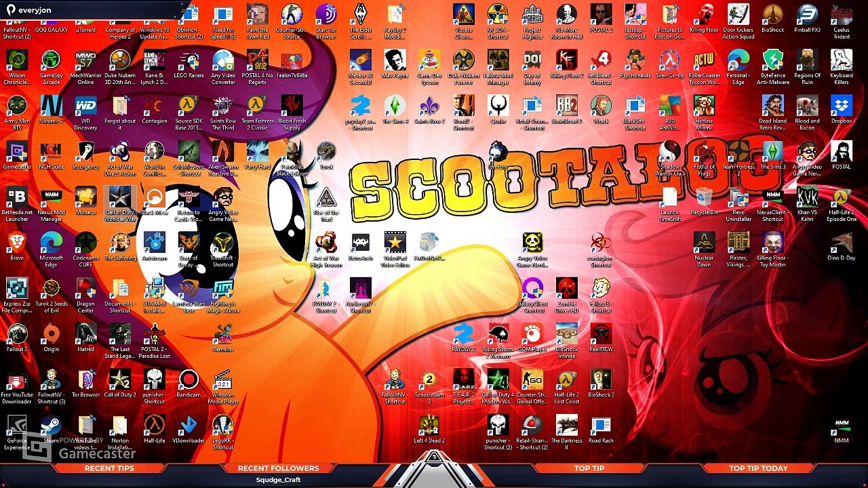Click the RetroArch icon
Viewport: 868px width, 488px height.
(360, 247)
